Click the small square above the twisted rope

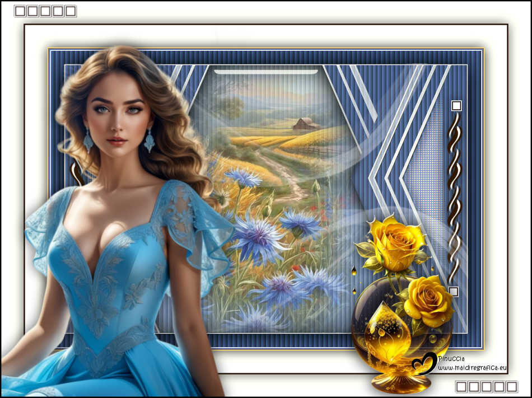(456, 105)
